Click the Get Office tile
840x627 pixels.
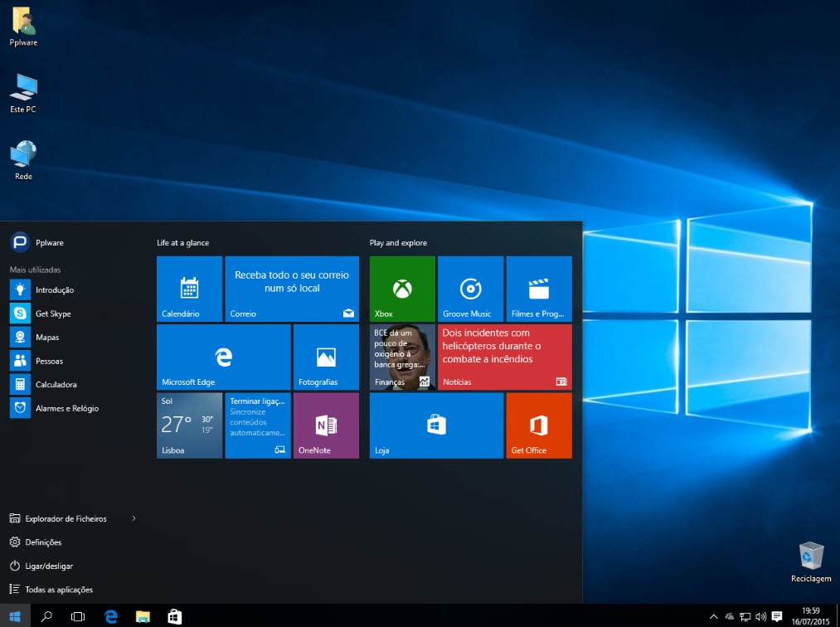point(538,425)
